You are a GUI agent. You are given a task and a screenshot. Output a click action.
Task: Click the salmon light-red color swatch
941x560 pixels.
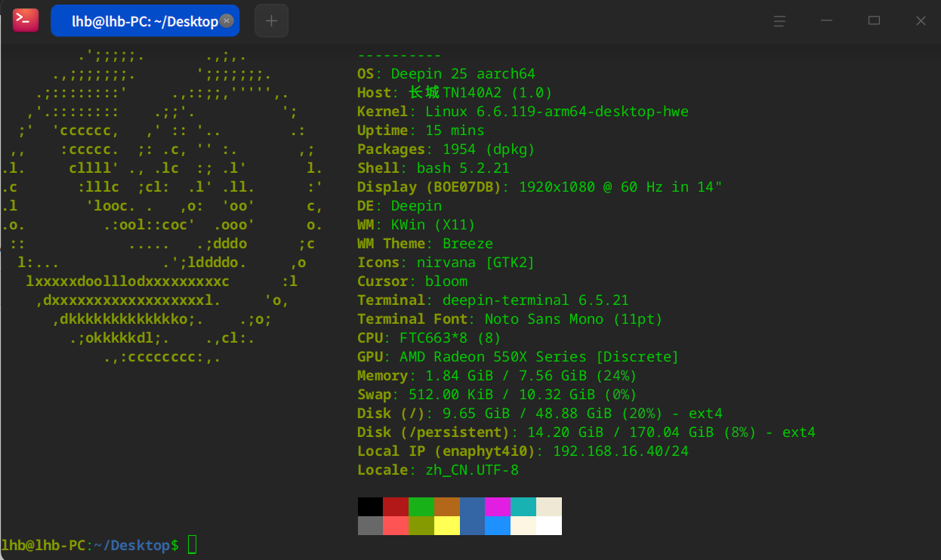[x=396, y=525]
